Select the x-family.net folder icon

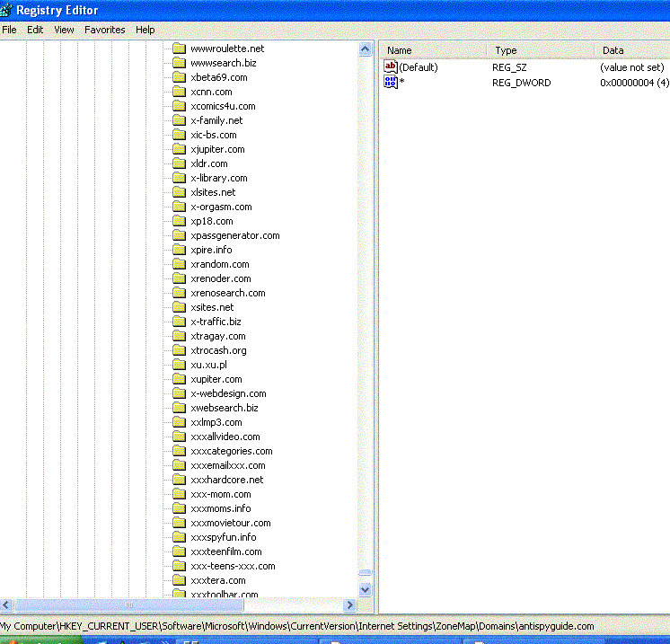[x=179, y=120]
